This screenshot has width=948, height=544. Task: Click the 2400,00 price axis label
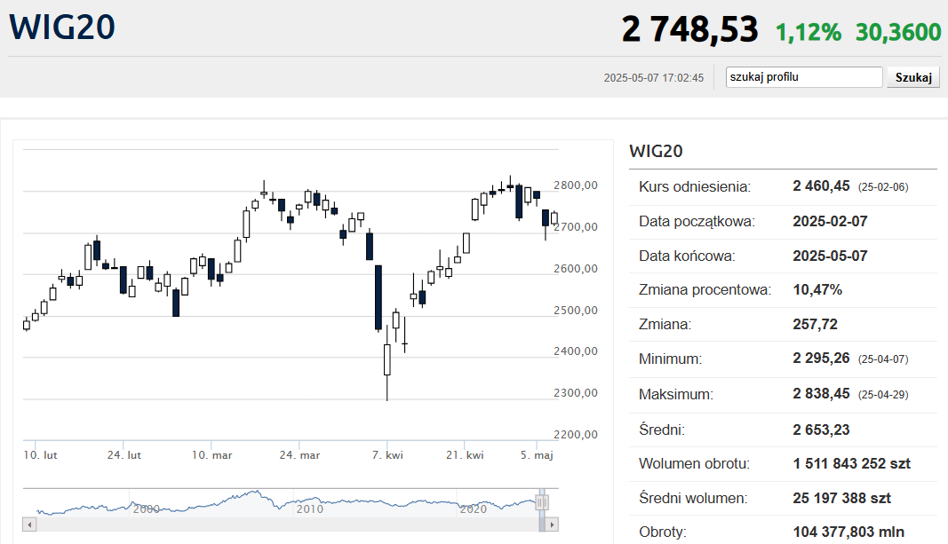pyautogui.click(x=576, y=351)
